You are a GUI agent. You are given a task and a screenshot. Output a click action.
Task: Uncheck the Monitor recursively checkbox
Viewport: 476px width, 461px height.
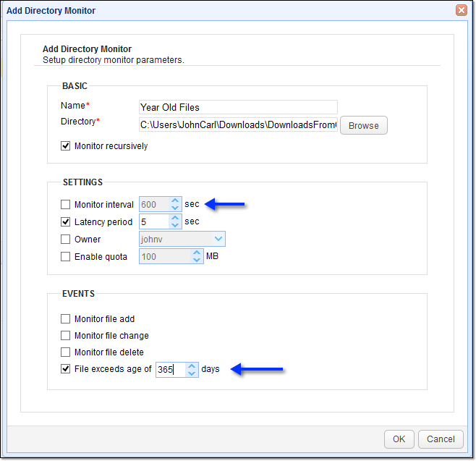67,146
